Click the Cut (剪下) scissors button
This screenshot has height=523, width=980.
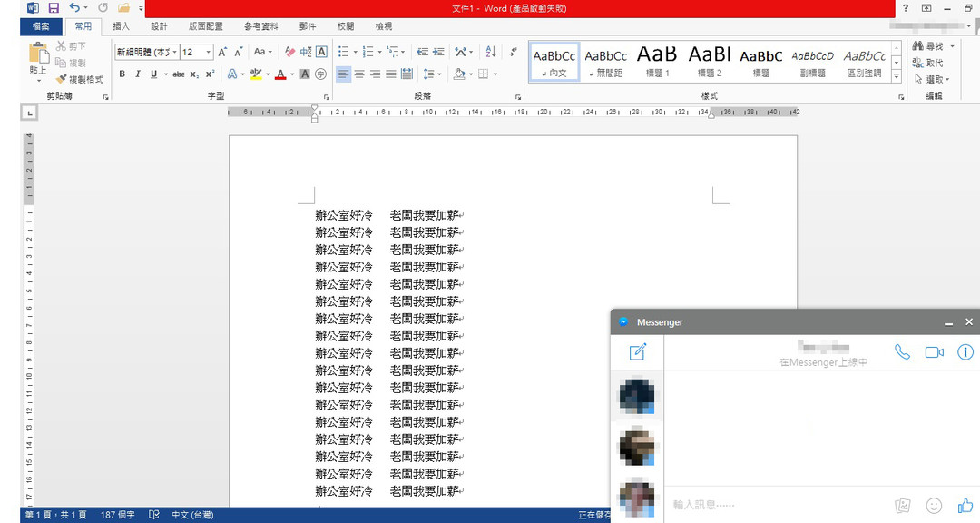(71, 46)
